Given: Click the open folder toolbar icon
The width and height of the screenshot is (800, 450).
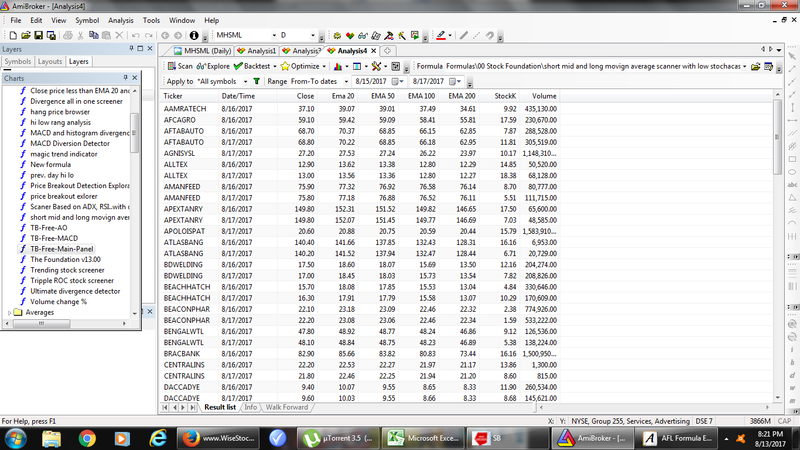Looking at the screenshot, I should 26,35.
